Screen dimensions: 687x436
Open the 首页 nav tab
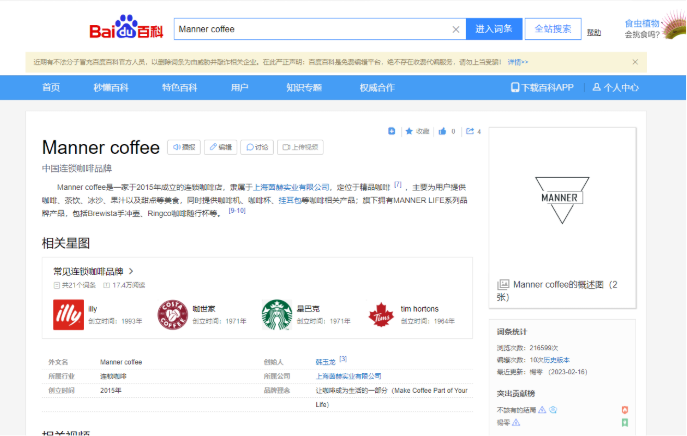(51, 88)
